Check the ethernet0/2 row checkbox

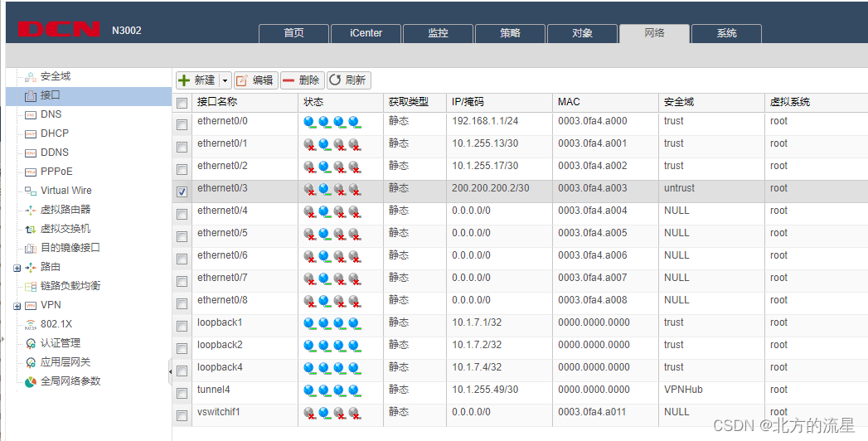click(x=182, y=169)
